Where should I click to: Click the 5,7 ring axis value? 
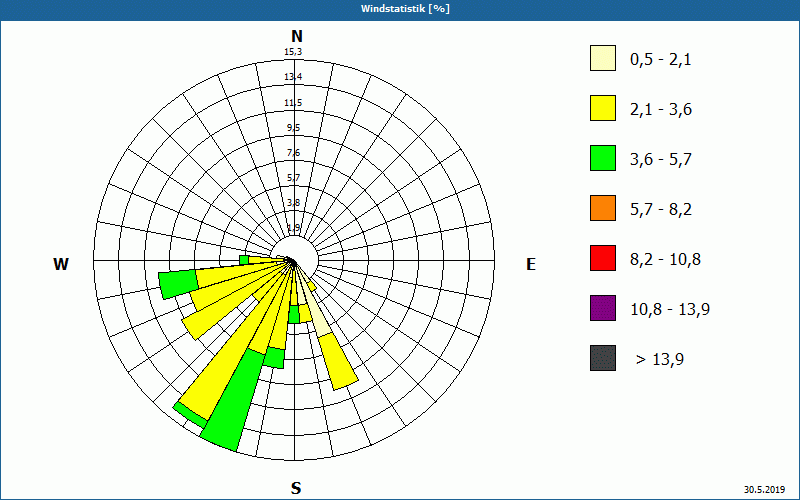(x=293, y=178)
